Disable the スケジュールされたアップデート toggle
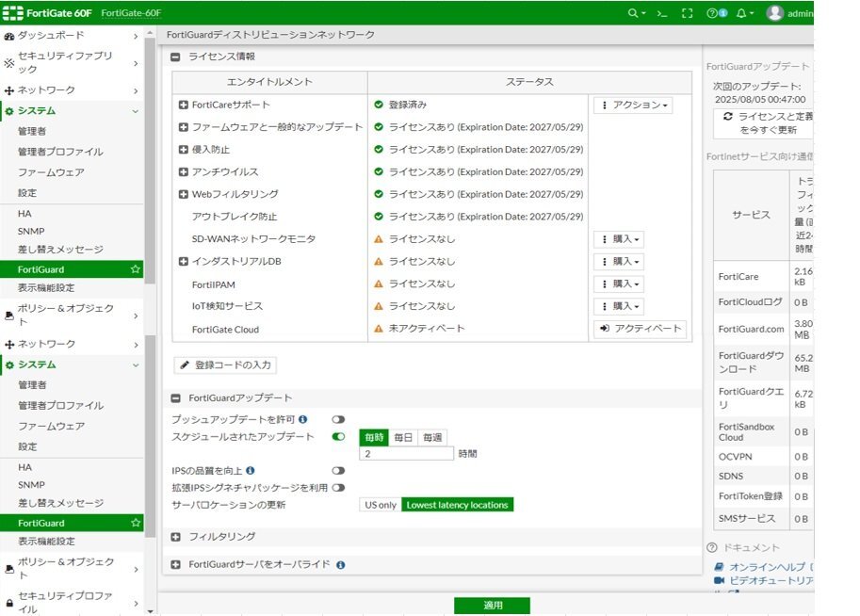 click(x=338, y=437)
